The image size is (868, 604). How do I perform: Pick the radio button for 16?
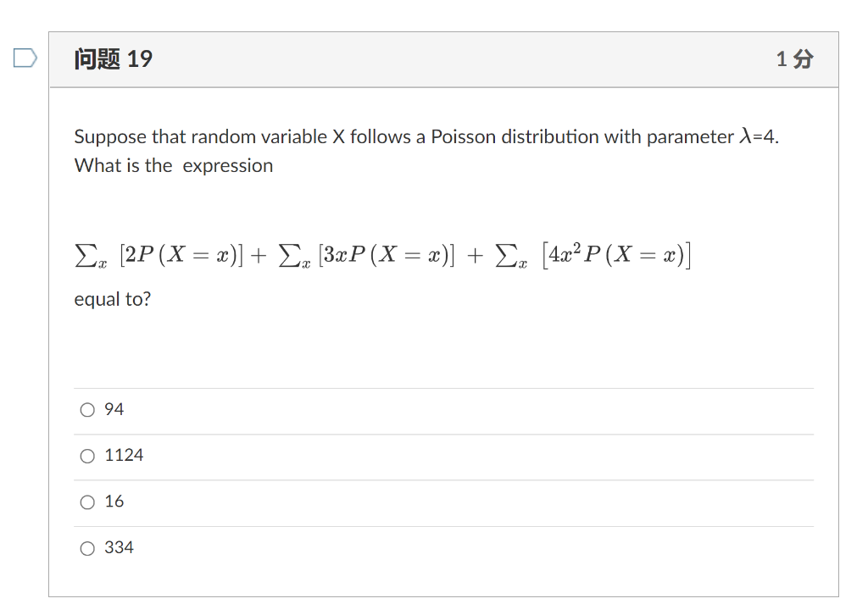87,501
